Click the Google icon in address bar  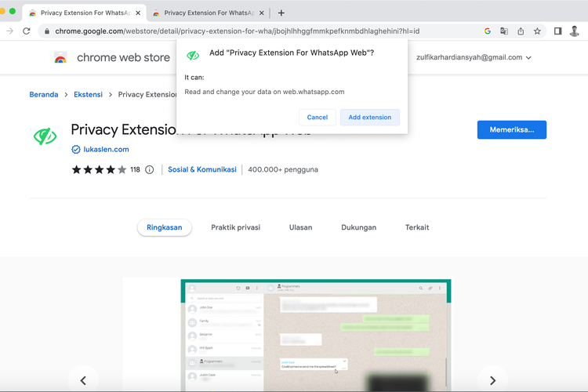point(487,31)
